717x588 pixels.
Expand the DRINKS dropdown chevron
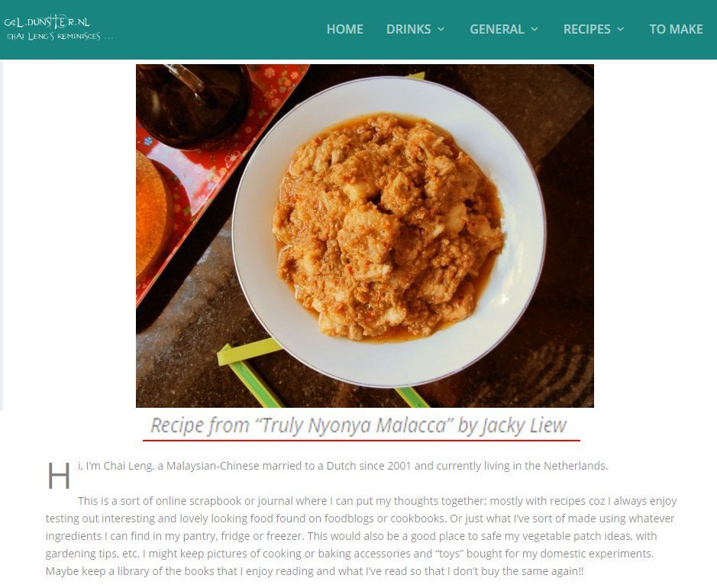click(x=441, y=29)
